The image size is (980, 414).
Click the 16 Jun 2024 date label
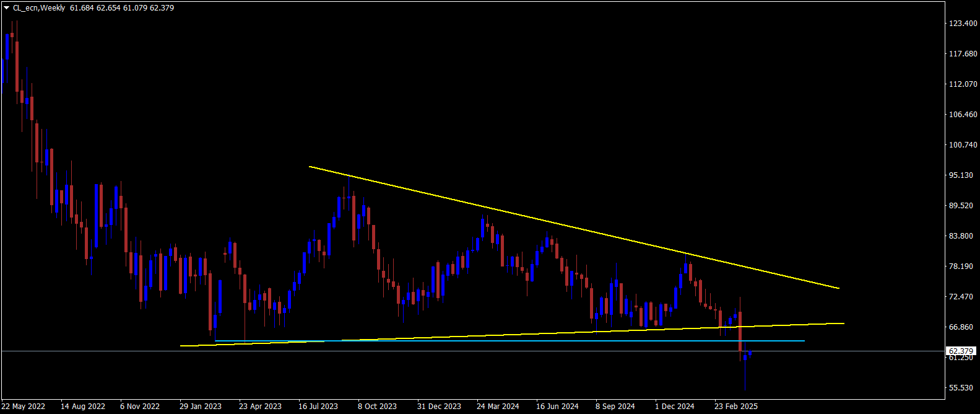(557, 407)
